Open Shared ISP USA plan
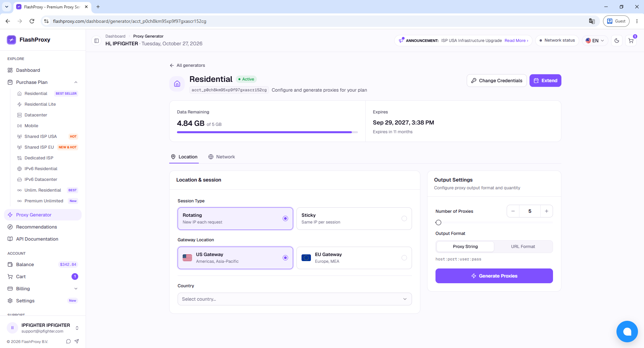 pos(48,137)
